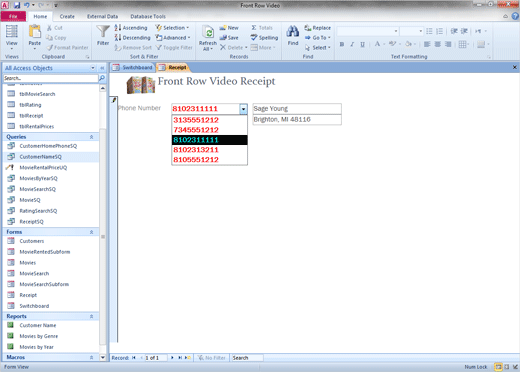Run Spelling check from ribbon
This screenshot has width=520, height=372.
[x=264, y=38]
